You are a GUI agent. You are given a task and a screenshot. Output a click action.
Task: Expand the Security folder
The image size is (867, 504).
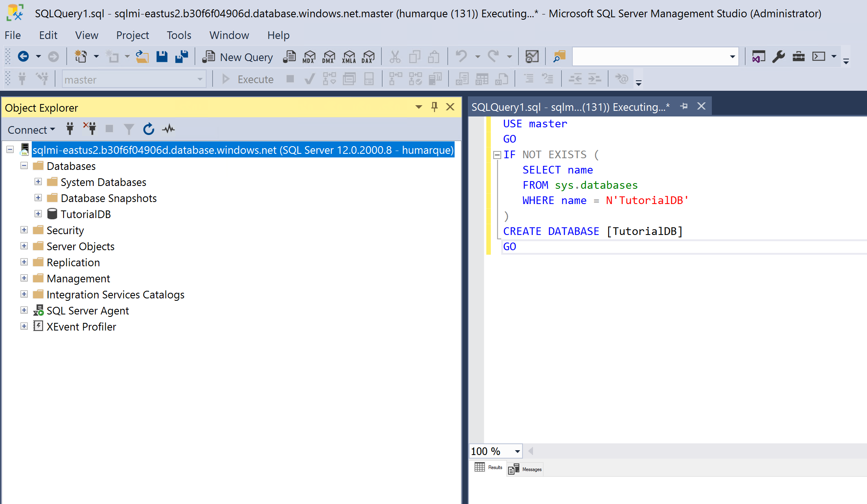tap(24, 230)
